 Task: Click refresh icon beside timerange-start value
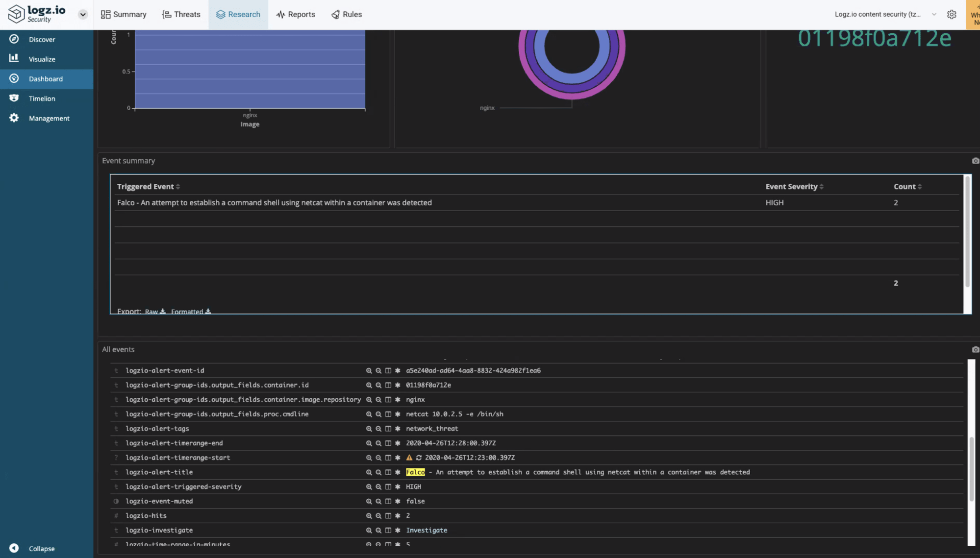click(419, 458)
